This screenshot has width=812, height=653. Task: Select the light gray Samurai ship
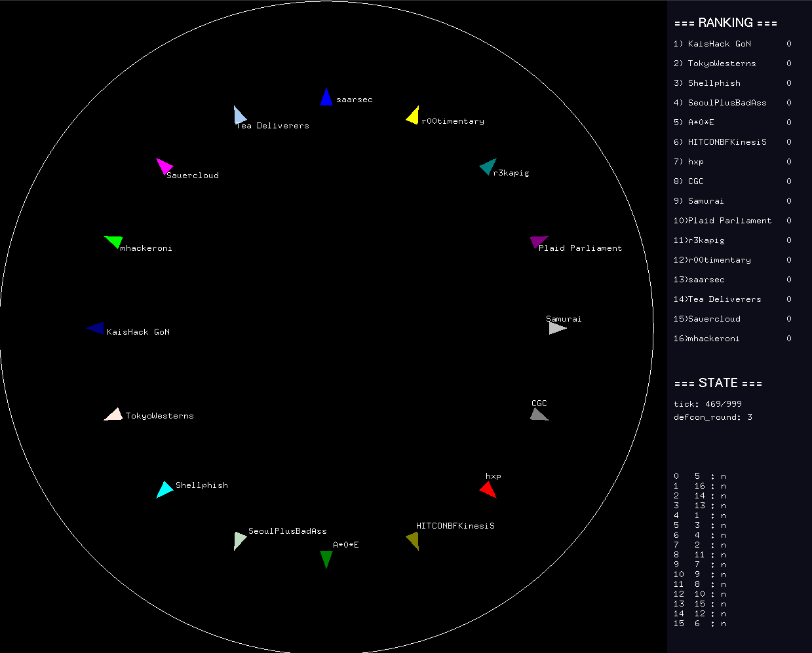click(x=556, y=328)
